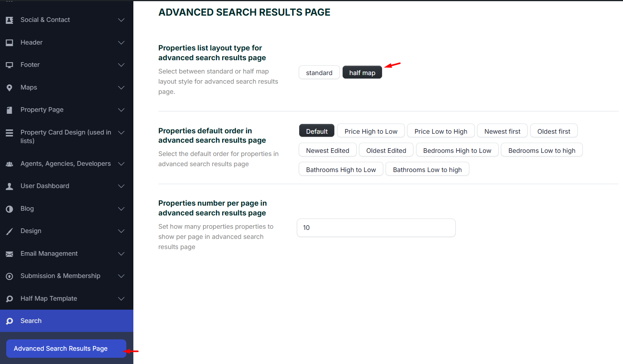Click the Email Management envelope icon

pyautogui.click(x=9, y=254)
